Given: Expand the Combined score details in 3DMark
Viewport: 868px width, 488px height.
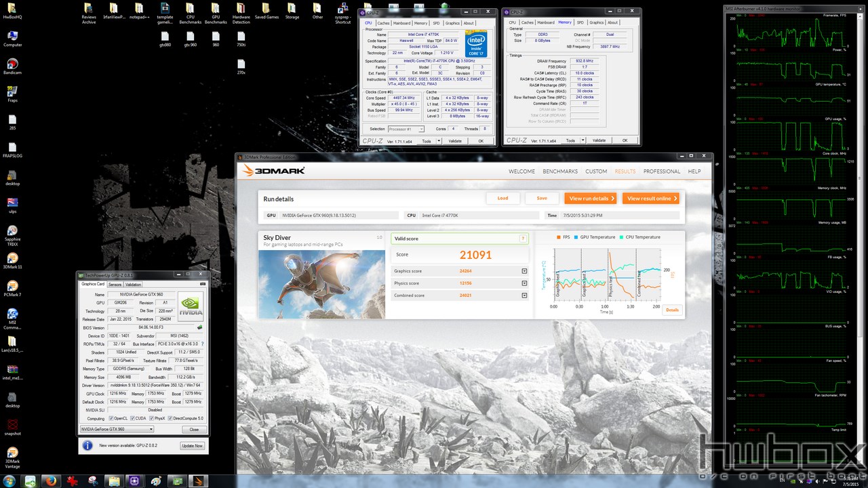Looking at the screenshot, I should click(x=524, y=296).
